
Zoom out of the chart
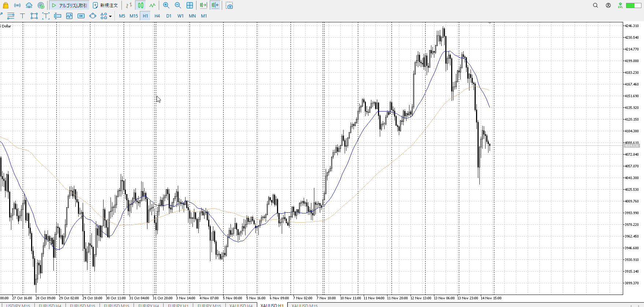[178, 5]
